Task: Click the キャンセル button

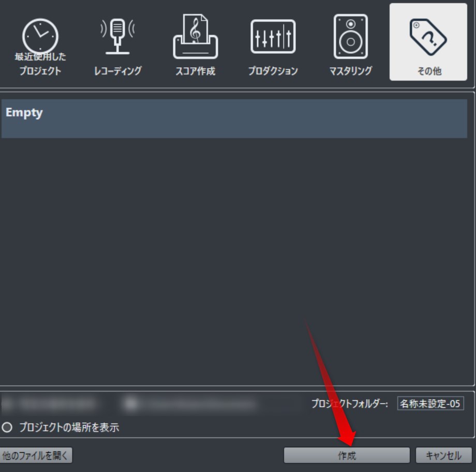Action: pyautogui.click(x=443, y=455)
